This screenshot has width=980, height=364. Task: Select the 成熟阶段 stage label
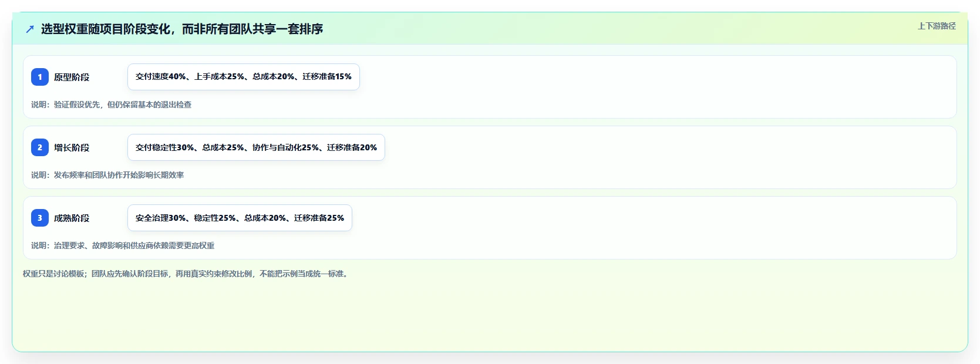[72, 218]
